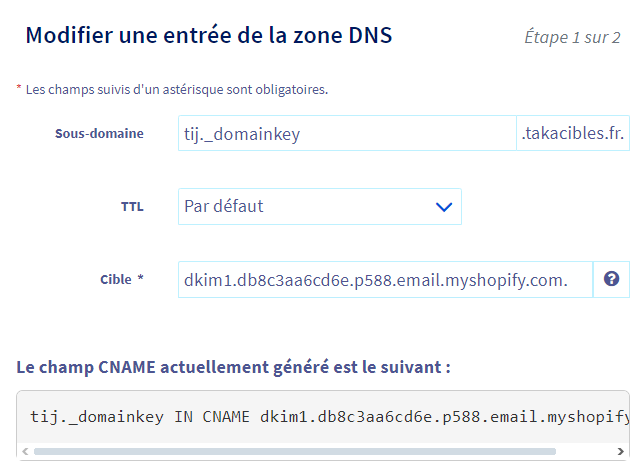This screenshot has height=476, width=644.
Task: Focus the Sous-domaine input field
Action: coord(346,134)
